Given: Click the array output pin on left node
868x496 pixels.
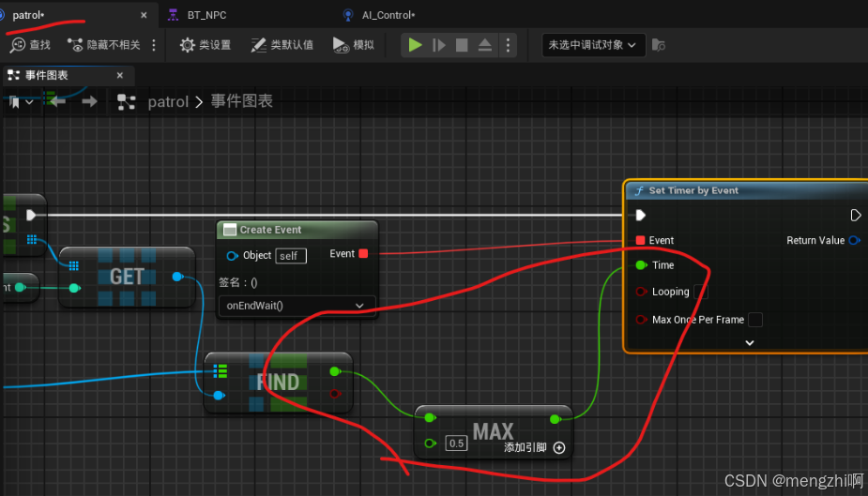Looking at the screenshot, I should click(x=32, y=239).
